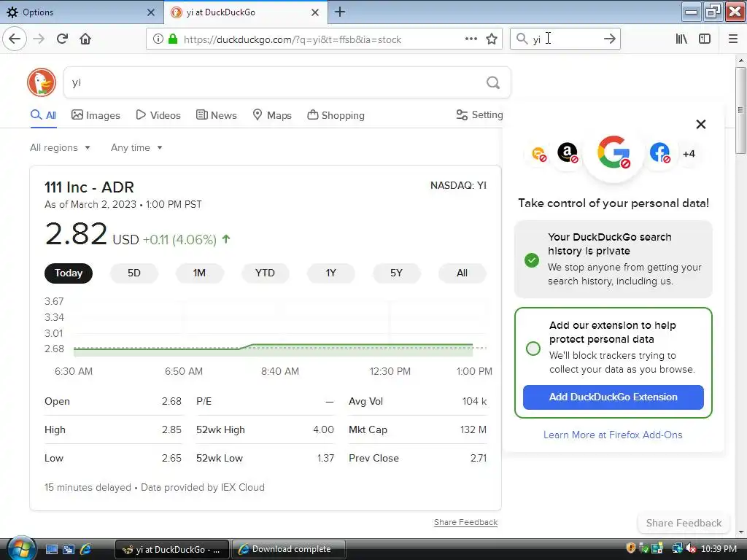Click yi at DuckDuckGo taskbar button

pyautogui.click(x=172, y=549)
